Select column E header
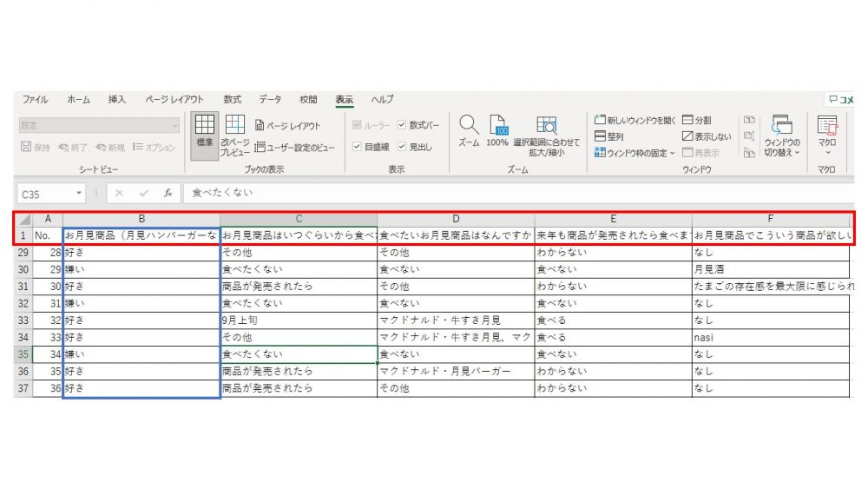Viewport: 868px width, 489px height. click(614, 219)
